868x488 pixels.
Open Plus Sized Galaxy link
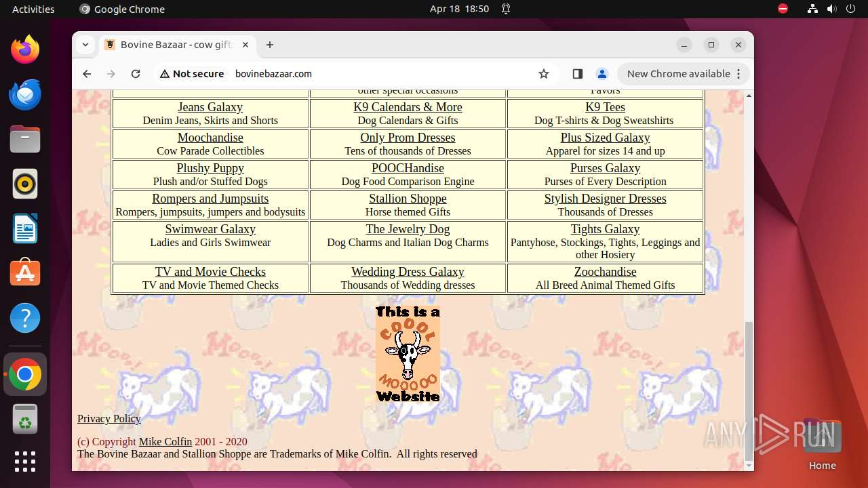[605, 138]
